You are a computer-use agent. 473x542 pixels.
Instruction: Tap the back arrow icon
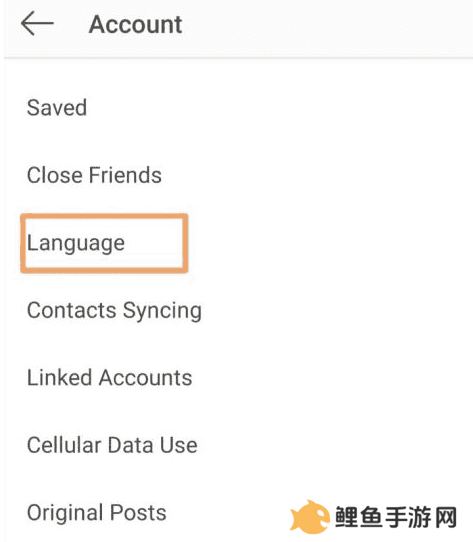pos(37,23)
